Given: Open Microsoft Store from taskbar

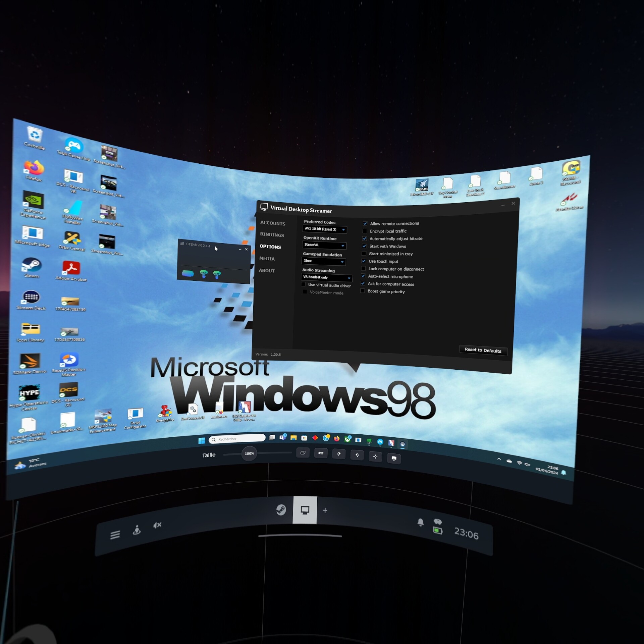Looking at the screenshot, I should coord(304,437).
